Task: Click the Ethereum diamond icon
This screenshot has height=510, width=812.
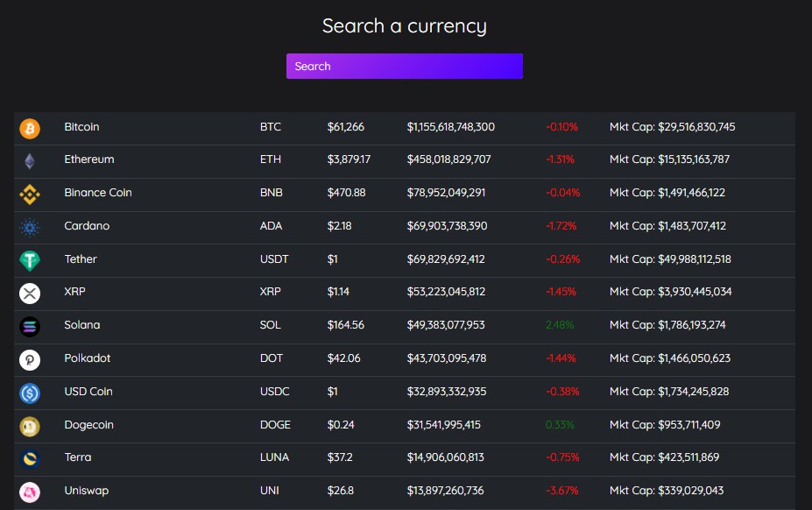Action: click(30, 161)
